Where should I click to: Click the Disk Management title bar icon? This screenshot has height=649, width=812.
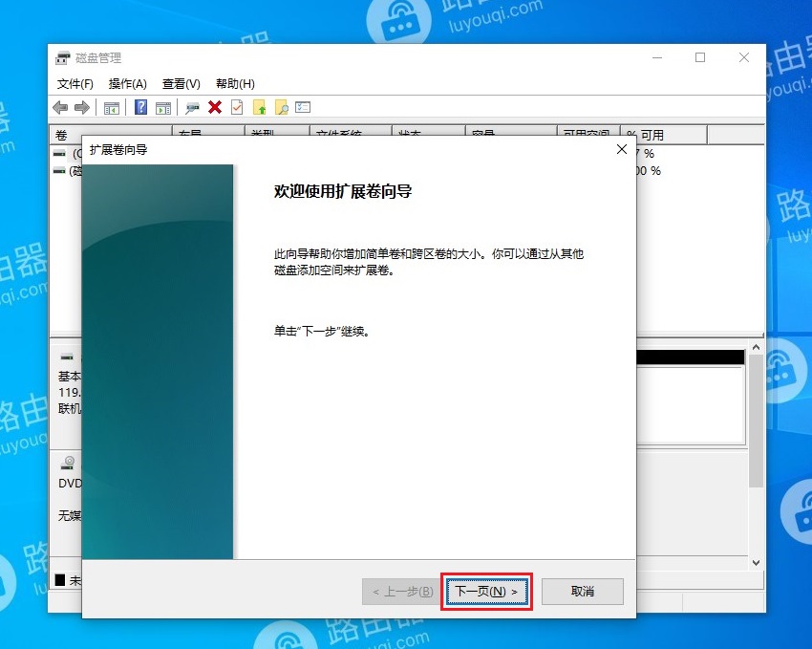[x=63, y=57]
